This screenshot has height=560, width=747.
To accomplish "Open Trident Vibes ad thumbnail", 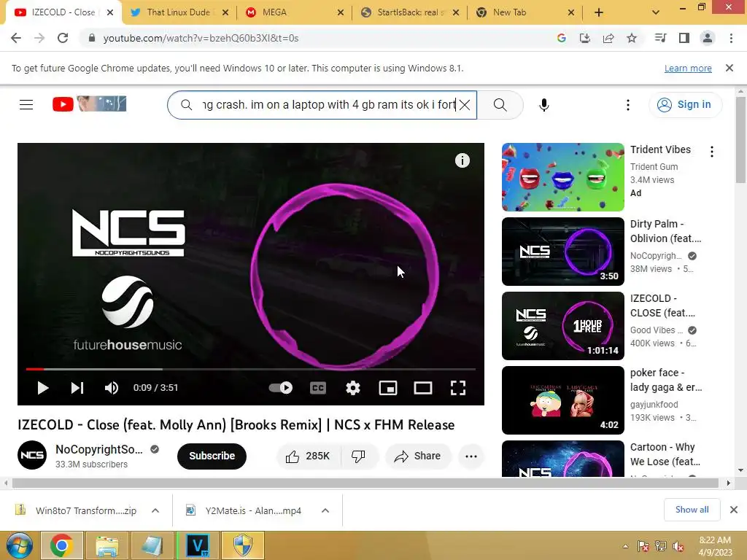I will pos(562,176).
